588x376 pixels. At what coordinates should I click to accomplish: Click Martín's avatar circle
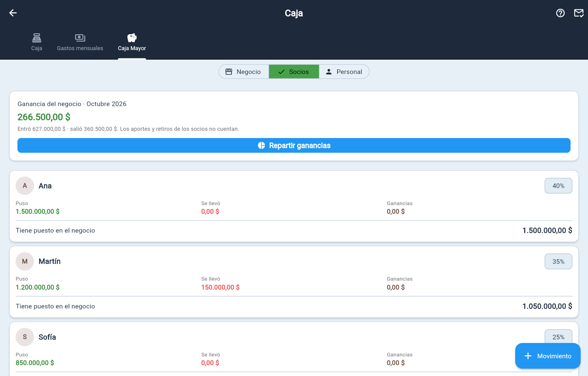25,261
